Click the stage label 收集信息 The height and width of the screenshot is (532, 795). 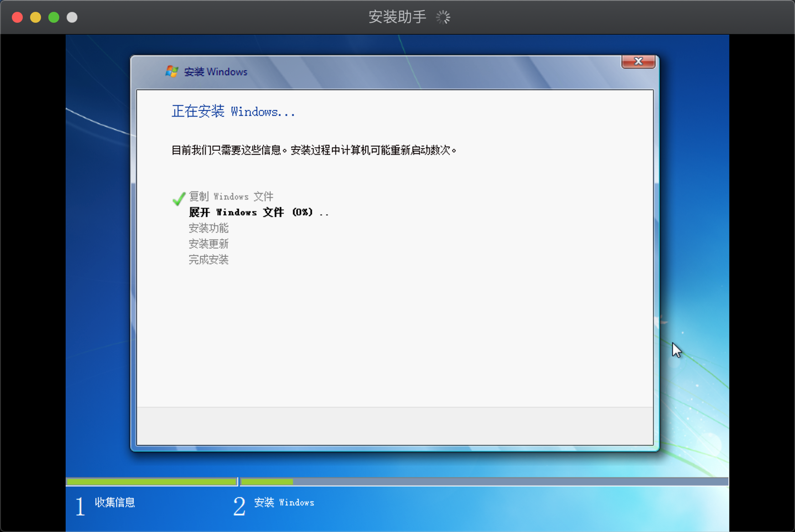pos(115,502)
